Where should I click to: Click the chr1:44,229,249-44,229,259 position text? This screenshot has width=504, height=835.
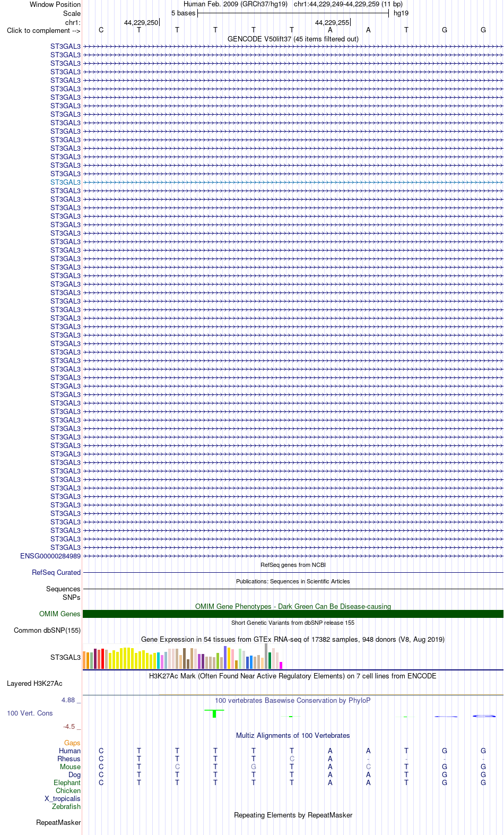click(x=348, y=4)
